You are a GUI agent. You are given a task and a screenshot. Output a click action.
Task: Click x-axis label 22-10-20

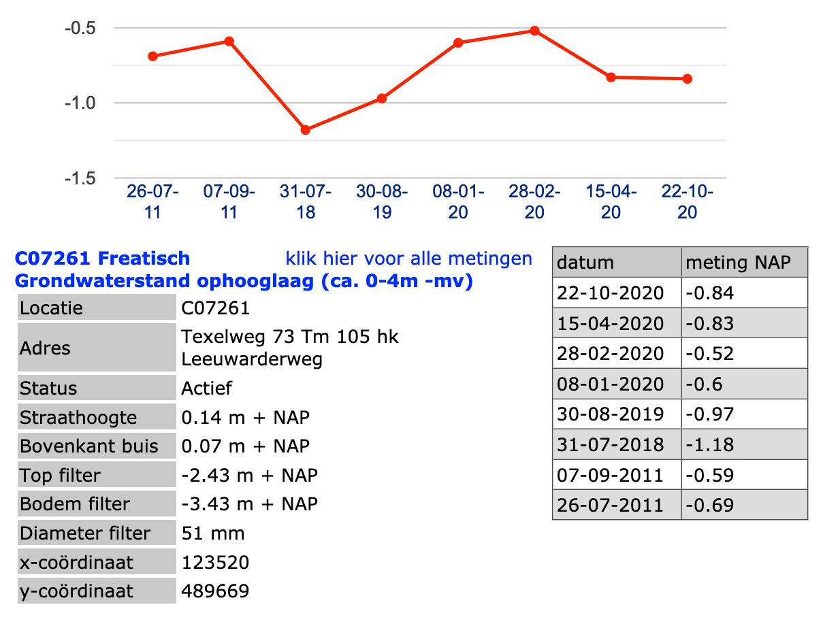688,202
